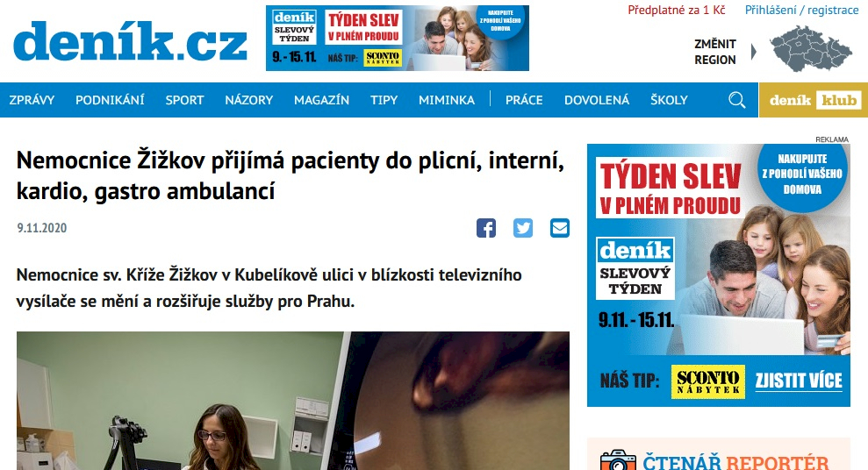Viewport: 868px width, 470px height.
Task: Open the ZPRÁVY menu section
Action: click(32, 100)
